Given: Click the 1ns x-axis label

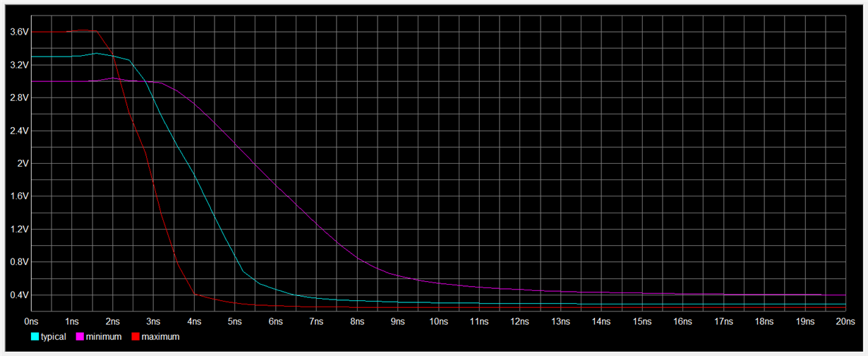Looking at the screenshot, I should point(71,321).
